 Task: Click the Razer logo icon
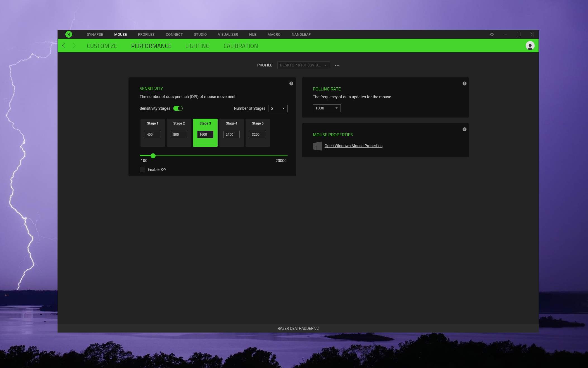68,34
